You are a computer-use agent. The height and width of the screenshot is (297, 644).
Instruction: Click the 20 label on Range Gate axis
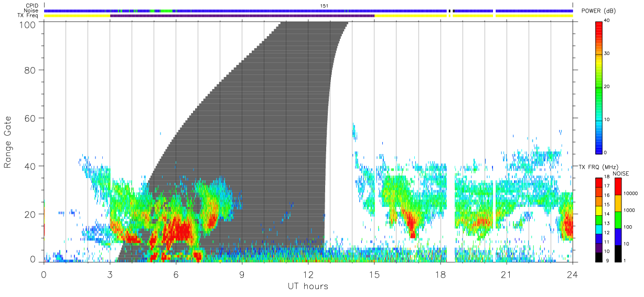30,214
